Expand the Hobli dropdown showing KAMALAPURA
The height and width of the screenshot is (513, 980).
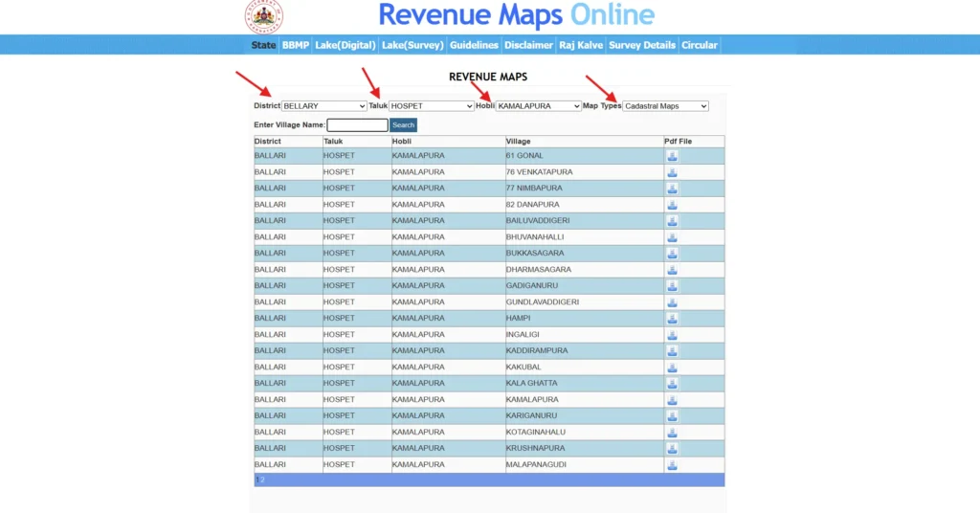click(538, 106)
